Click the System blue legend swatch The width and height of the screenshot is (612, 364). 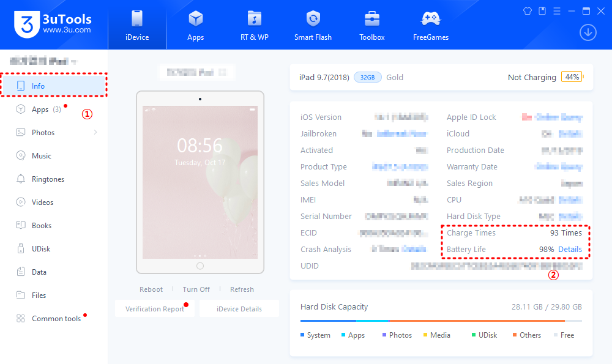pyautogui.click(x=302, y=335)
